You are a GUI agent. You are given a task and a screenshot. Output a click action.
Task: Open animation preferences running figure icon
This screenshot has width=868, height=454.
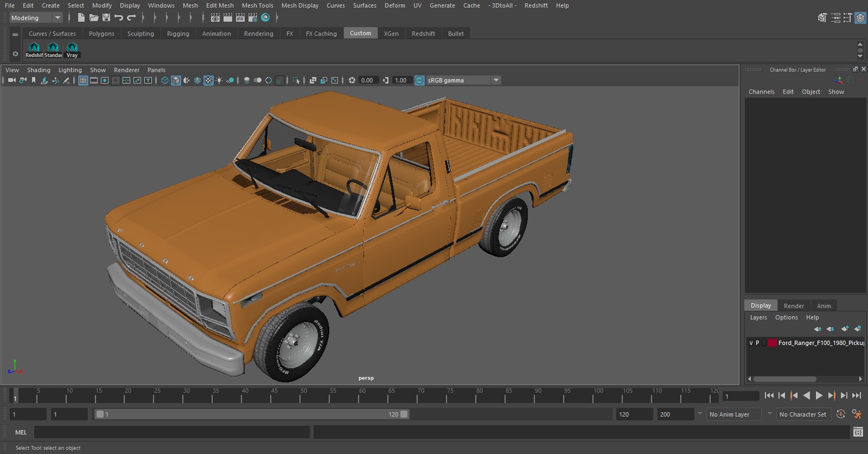(857, 414)
